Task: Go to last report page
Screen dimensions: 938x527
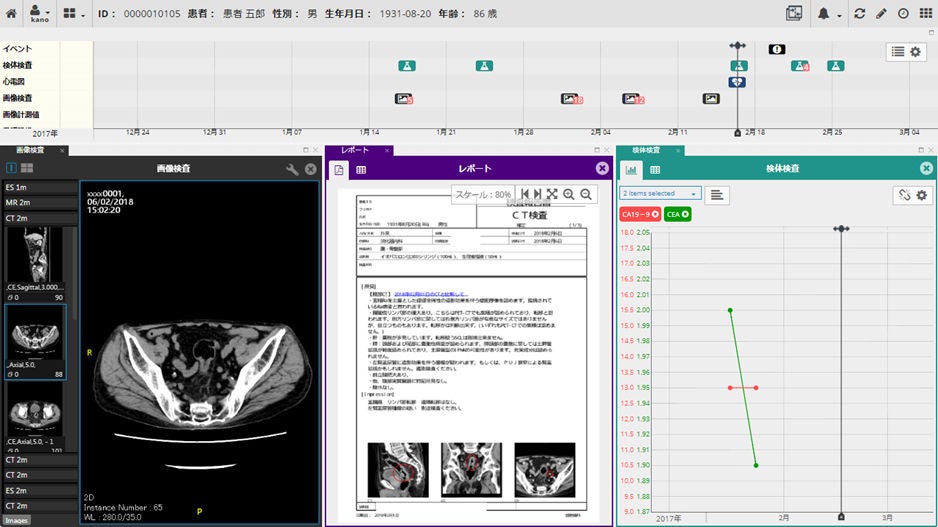Action: (x=538, y=194)
